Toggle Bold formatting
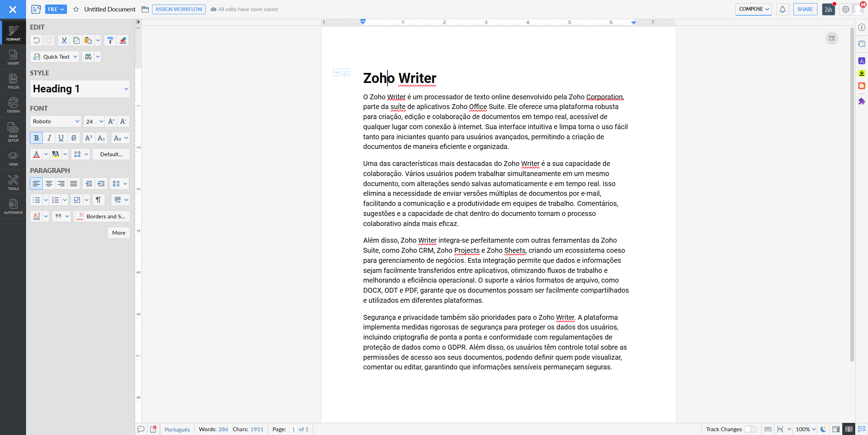 [x=36, y=138]
